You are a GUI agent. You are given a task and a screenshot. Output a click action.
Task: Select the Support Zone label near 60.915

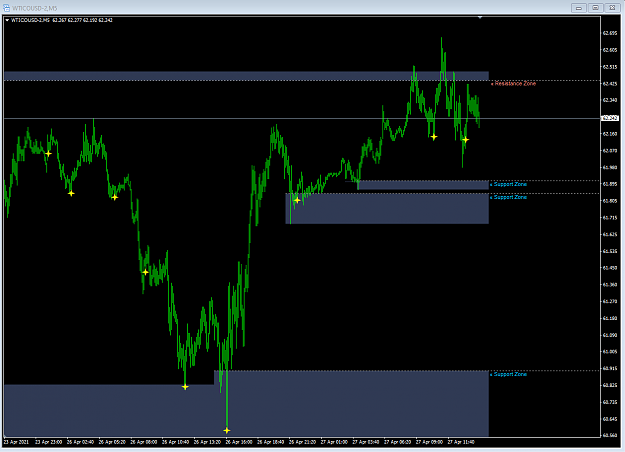510,374
